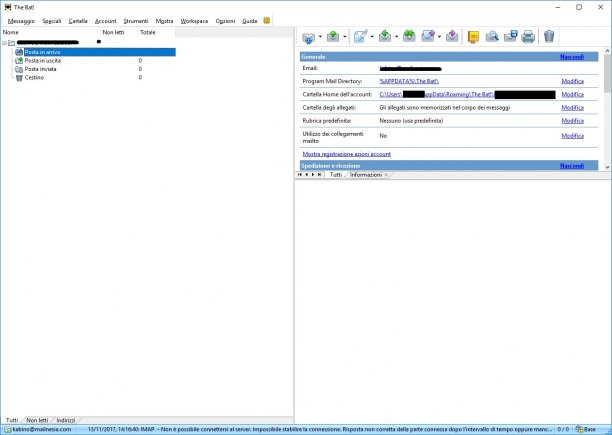Viewport: 612px width, 435px height.
Task: Click the info panel scroll up arrow
Action: pos(607,51)
